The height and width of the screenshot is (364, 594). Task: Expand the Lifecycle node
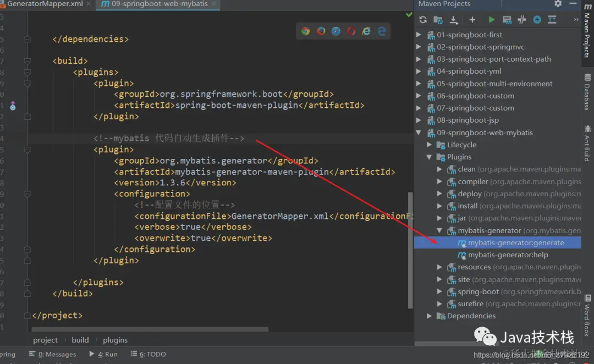(429, 145)
